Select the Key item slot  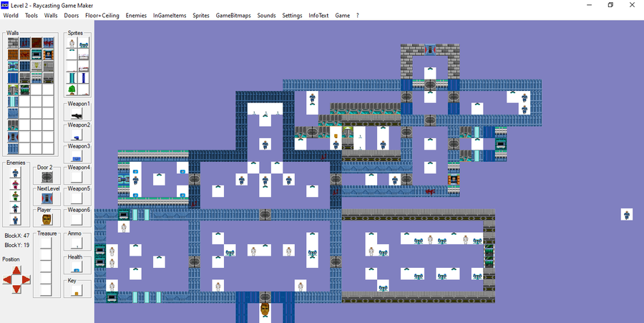[77, 290]
